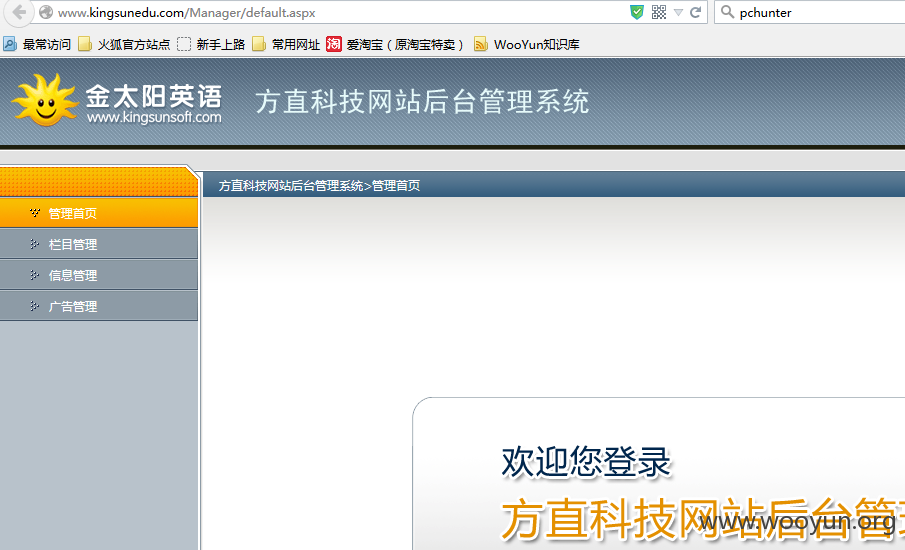Click the browser back arrow button
This screenshot has width=905, height=550.
pyautogui.click(x=18, y=12)
